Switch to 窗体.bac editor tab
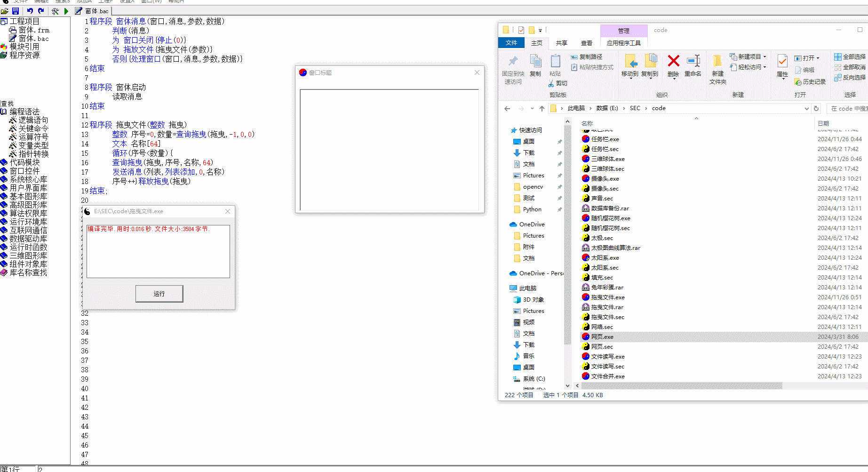The width and height of the screenshot is (868, 472). click(x=92, y=11)
